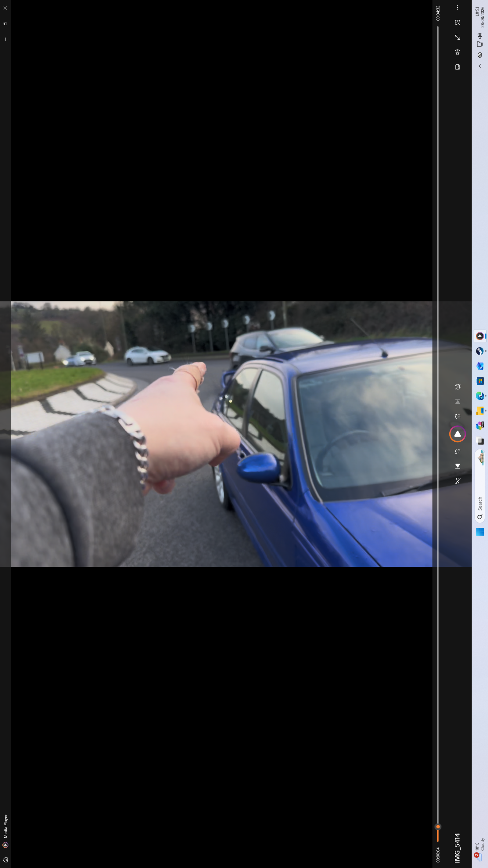Expand the system tray hidden icons chevron

[480, 66]
